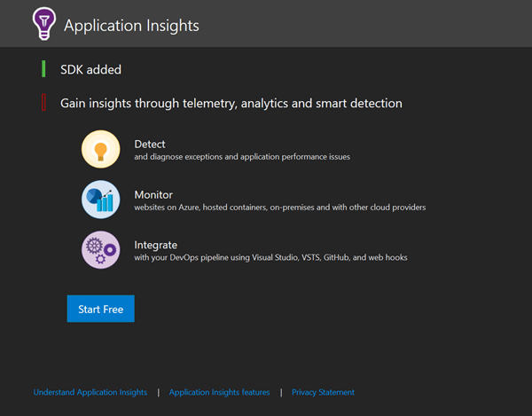The image size is (532, 416).
Task: Click the Monitor pie chart icon
Action: click(100, 200)
